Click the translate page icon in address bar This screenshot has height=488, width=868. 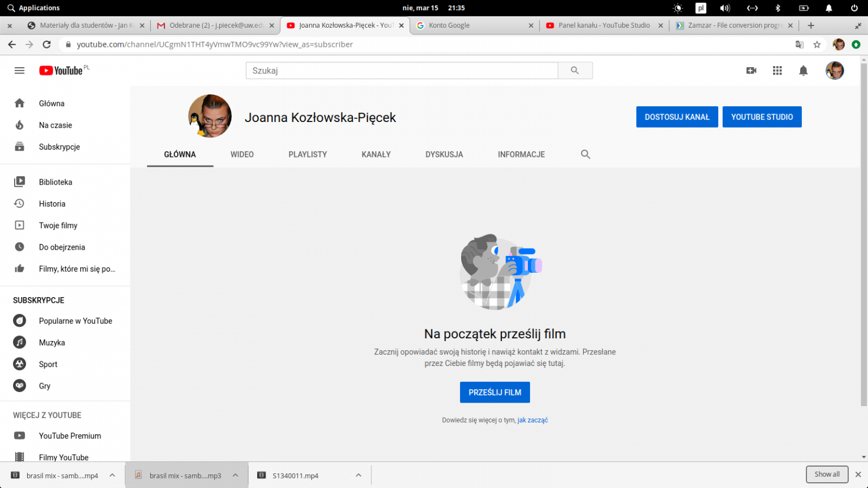tap(800, 45)
